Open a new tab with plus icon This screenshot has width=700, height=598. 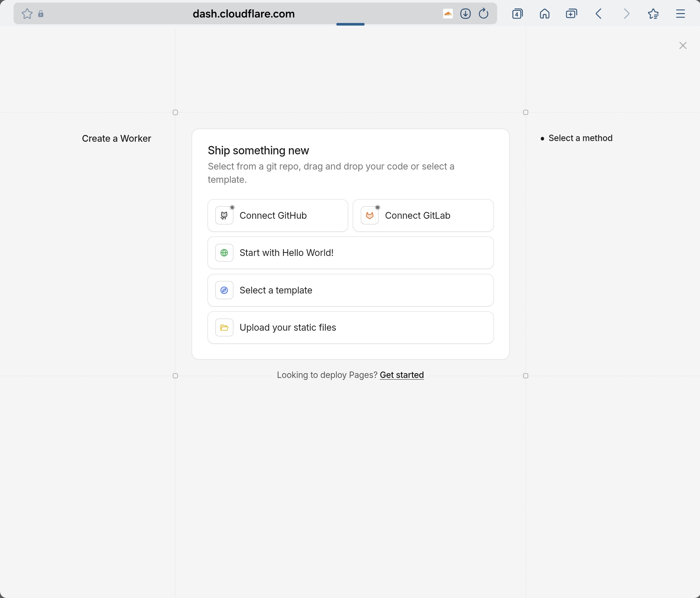pos(571,14)
